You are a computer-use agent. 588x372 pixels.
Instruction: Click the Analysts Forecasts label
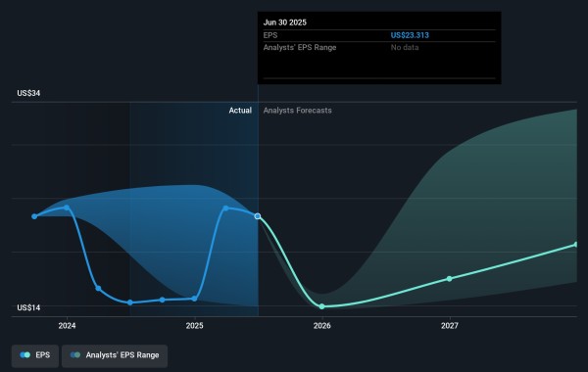[297, 111]
